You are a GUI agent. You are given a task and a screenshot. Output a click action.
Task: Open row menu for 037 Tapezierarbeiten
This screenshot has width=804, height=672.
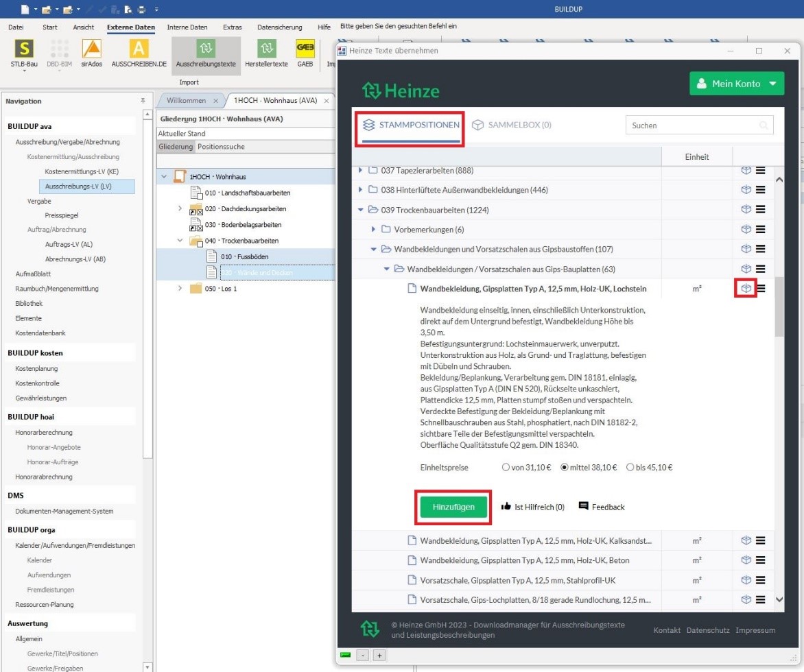(x=761, y=170)
